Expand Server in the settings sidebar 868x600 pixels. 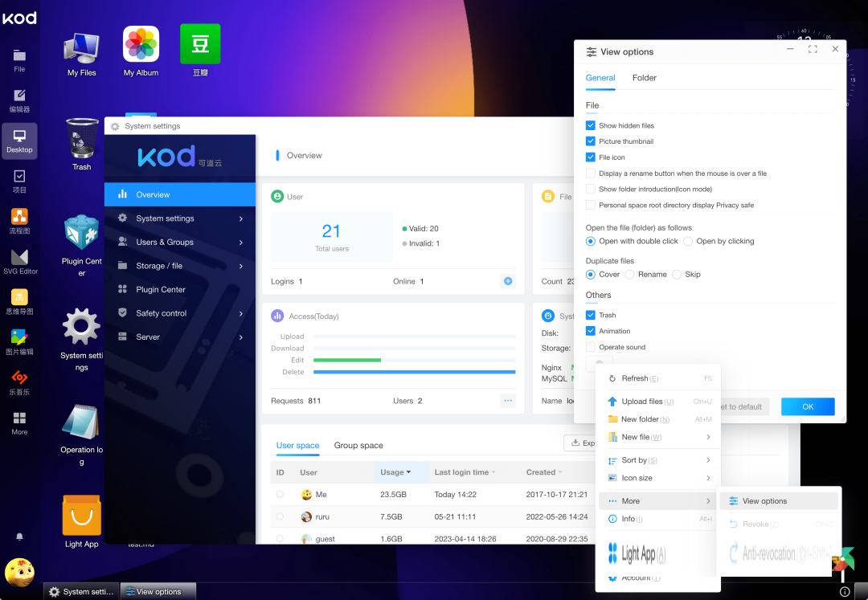click(180, 337)
